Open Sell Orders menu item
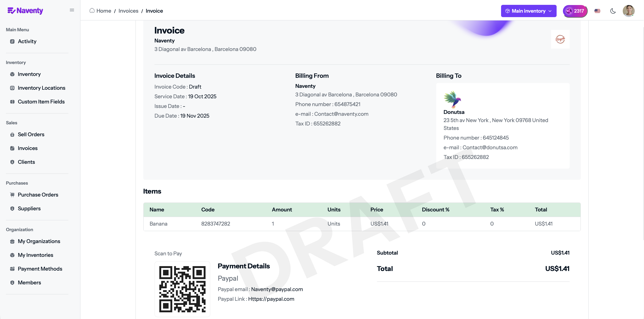644x319 pixels. pos(31,135)
